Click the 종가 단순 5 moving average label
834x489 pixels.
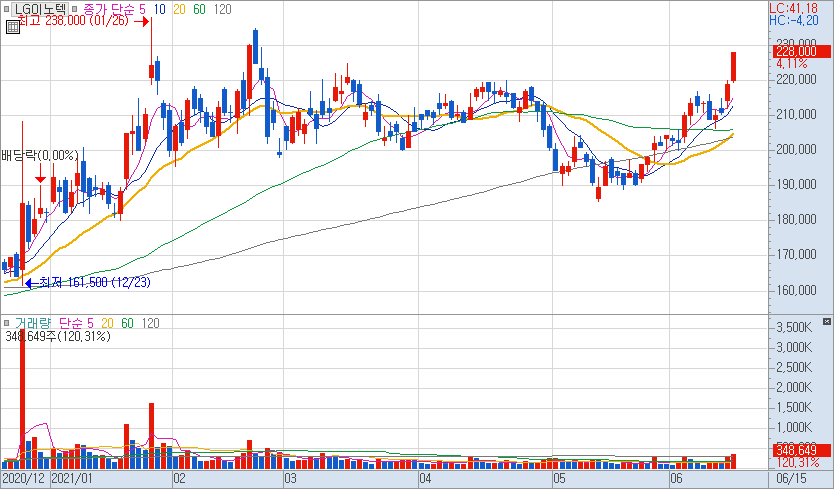[x=114, y=9]
